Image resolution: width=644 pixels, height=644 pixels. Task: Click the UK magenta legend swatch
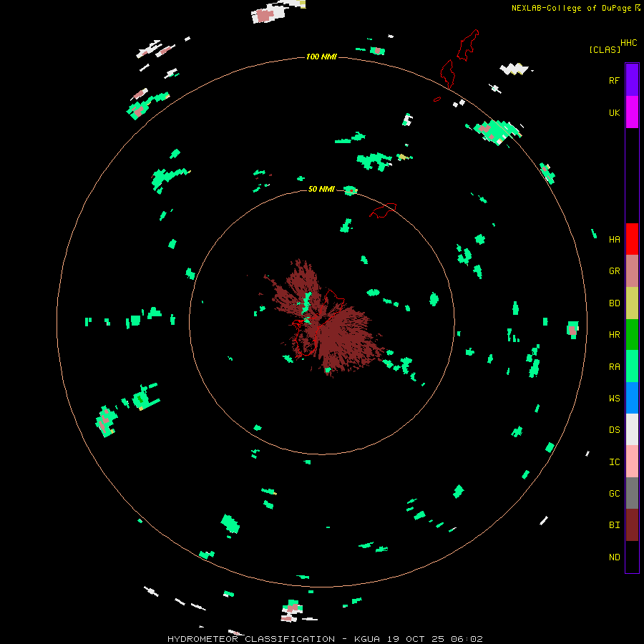click(x=632, y=112)
